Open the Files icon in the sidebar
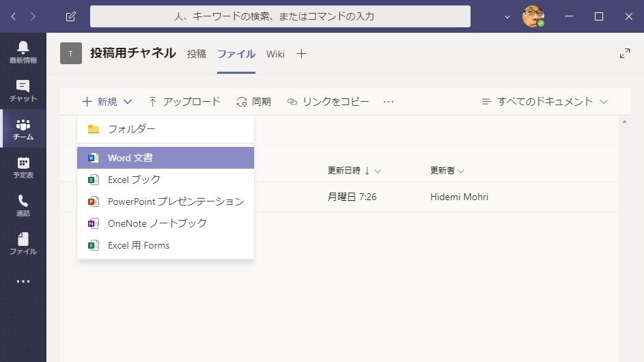This screenshot has height=362, width=644. coord(23,243)
